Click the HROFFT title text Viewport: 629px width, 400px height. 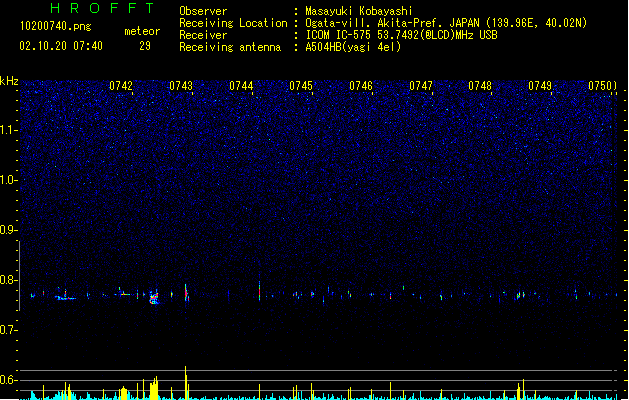[x=103, y=8]
